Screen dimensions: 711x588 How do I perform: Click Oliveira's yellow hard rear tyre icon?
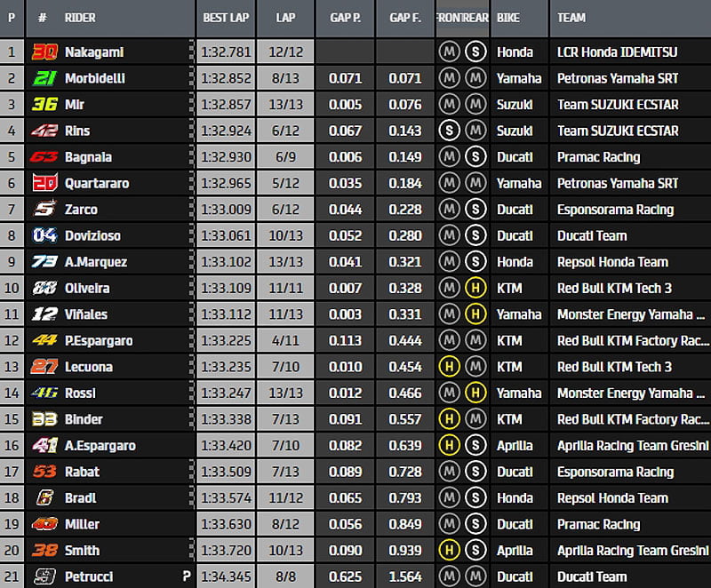475,288
